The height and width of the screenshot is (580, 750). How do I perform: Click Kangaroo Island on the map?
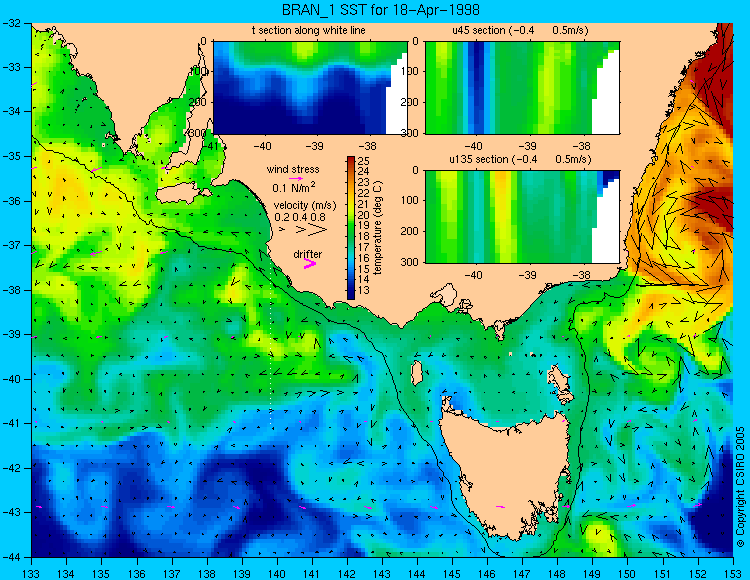(x=179, y=194)
